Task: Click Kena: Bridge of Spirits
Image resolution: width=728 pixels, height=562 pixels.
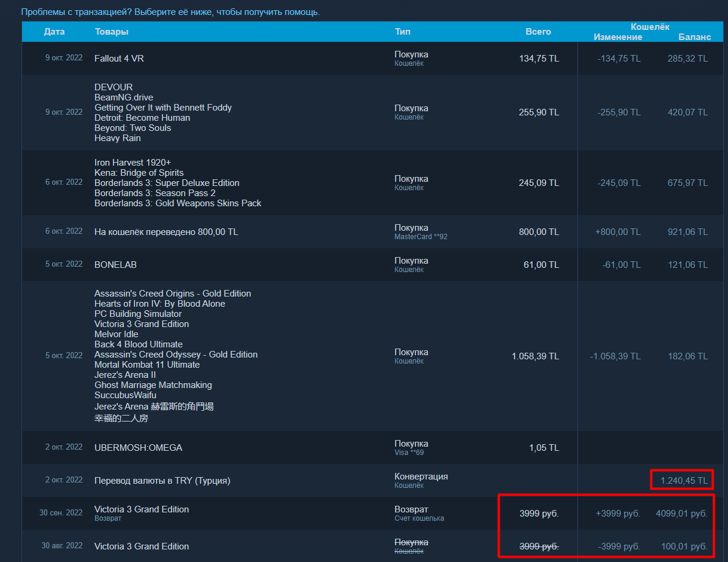Action: (x=139, y=173)
